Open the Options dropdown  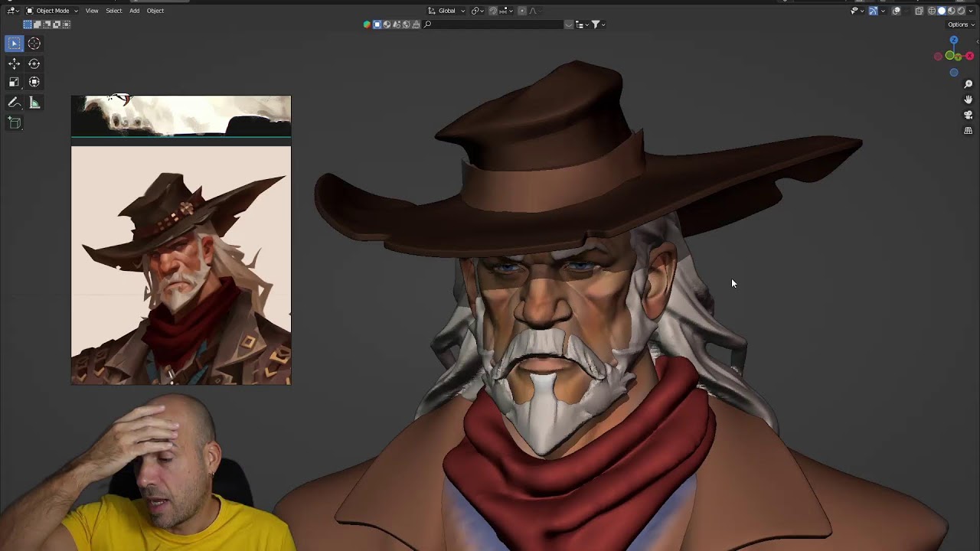[x=961, y=24]
